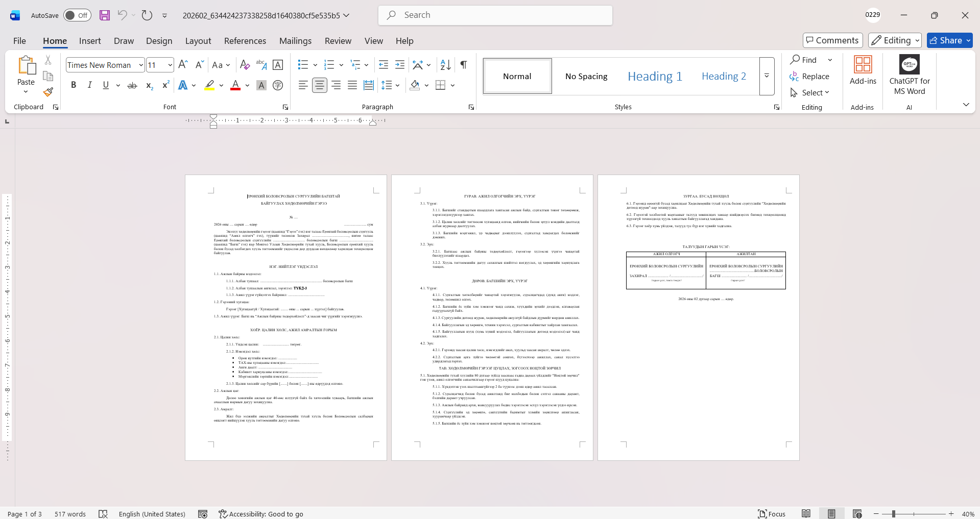The height and width of the screenshot is (519, 980).
Task: Toggle Bold formatting
Action: [74, 85]
